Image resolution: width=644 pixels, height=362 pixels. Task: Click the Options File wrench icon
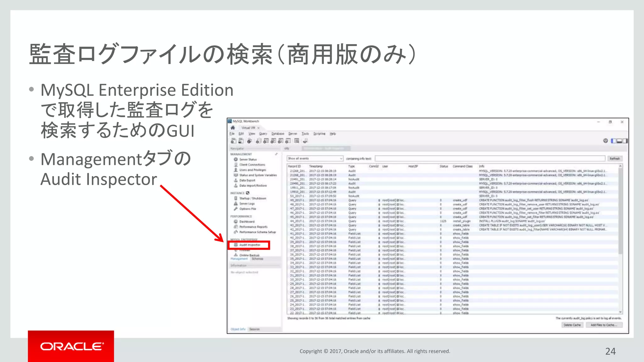pyautogui.click(x=236, y=209)
